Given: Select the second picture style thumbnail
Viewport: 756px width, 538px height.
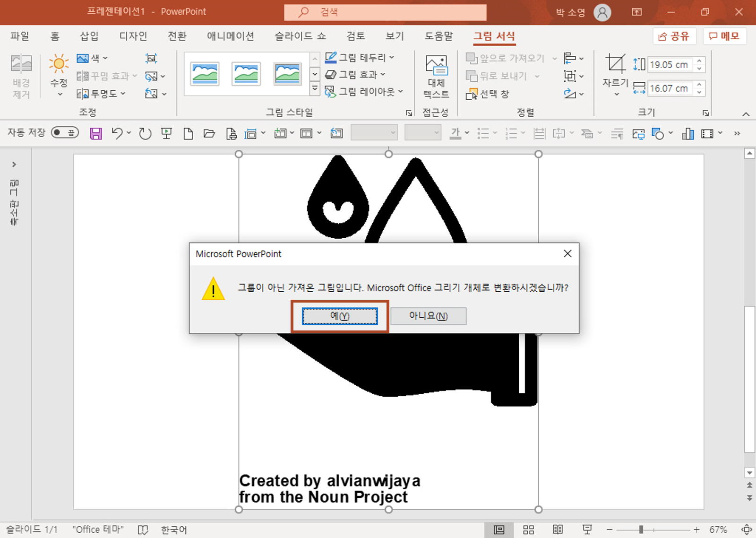Looking at the screenshot, I should pyautogui.click(x=246, y=74).
